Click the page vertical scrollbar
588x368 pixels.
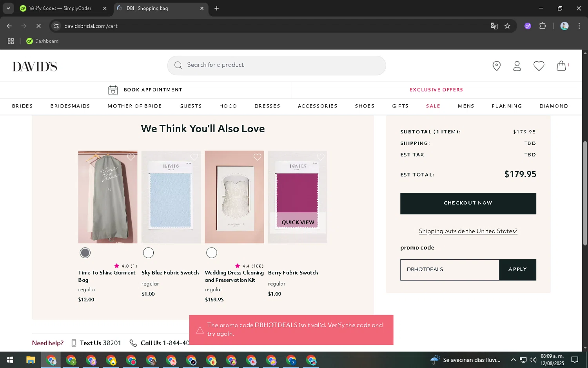pos(585,193)
